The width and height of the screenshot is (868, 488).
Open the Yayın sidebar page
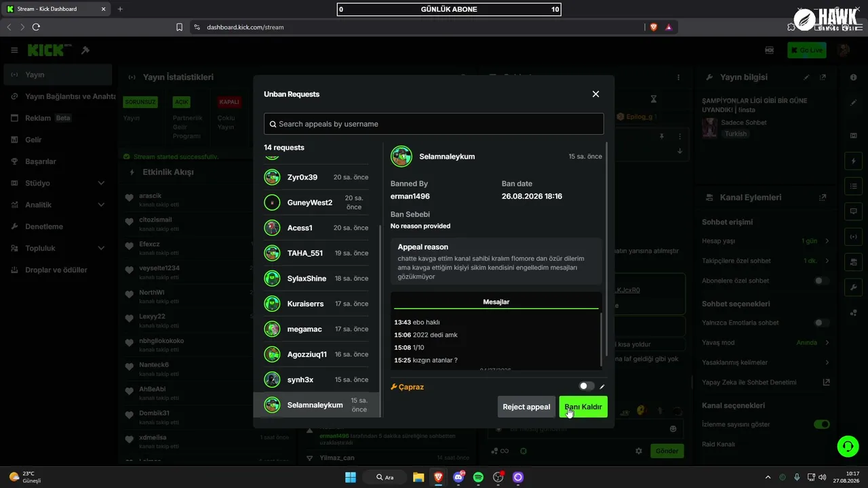pyautogui.click(x=58, y=75)
